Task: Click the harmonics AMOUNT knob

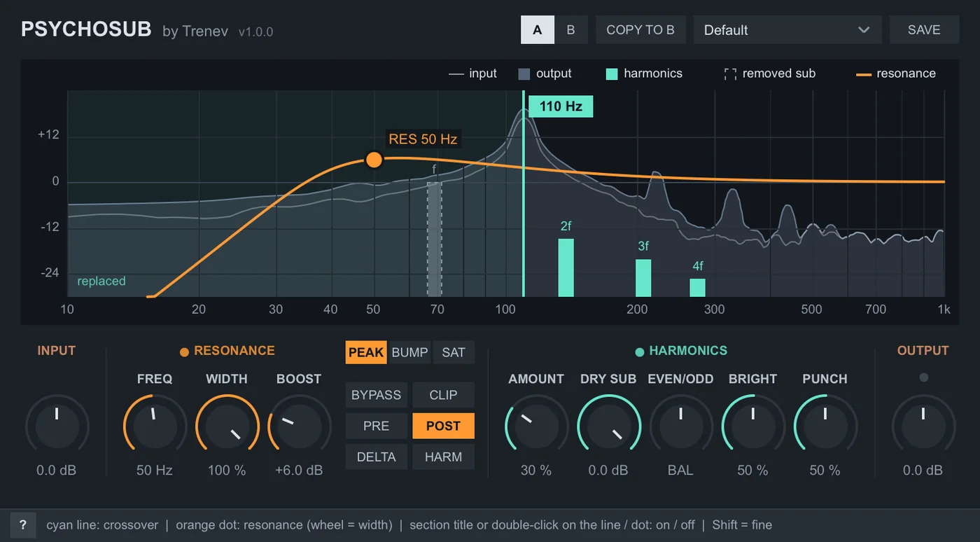Action: [x=536, y=426]
